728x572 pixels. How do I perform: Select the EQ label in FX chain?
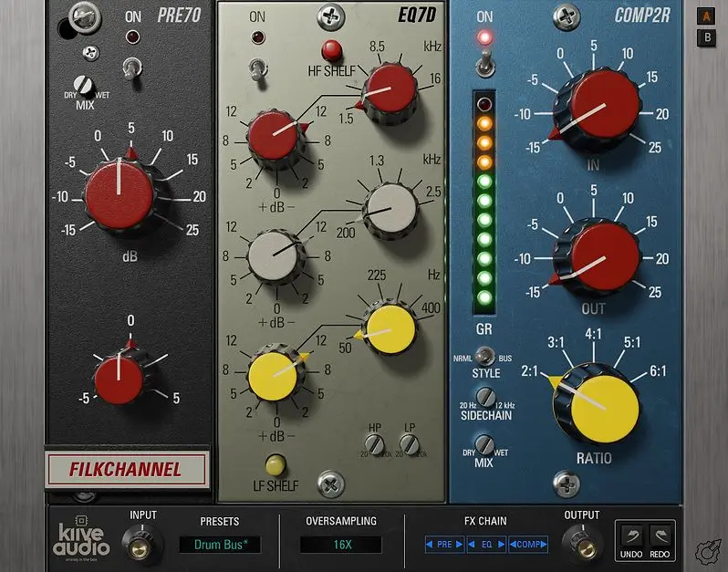pyautogui.click(x=486, y=544)
